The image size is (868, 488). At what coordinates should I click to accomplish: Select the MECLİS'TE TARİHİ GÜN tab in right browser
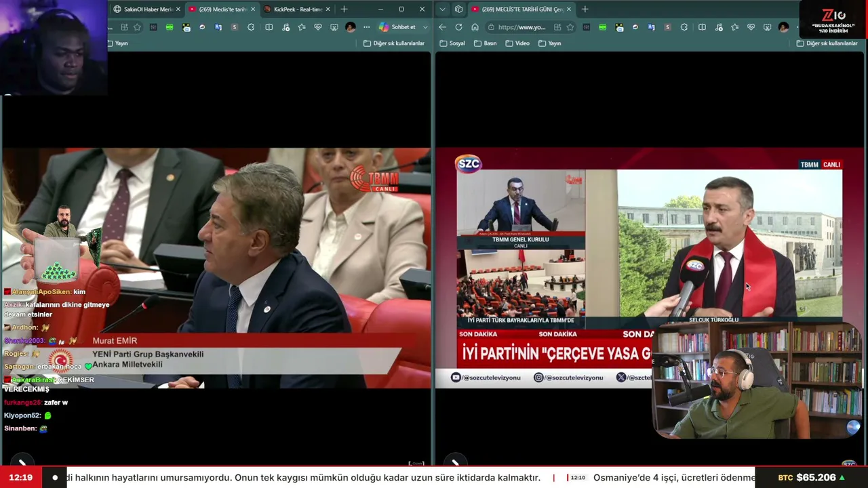coord(521,9)
